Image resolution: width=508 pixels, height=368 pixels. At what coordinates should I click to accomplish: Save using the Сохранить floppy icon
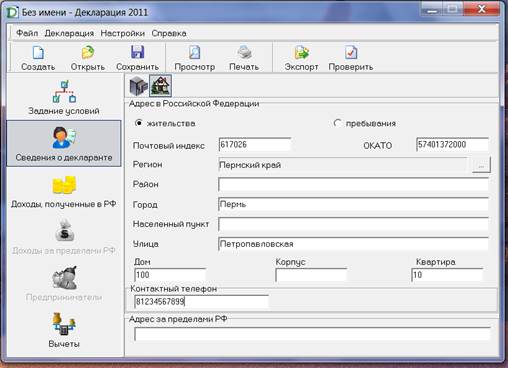[x=137, y=52]
